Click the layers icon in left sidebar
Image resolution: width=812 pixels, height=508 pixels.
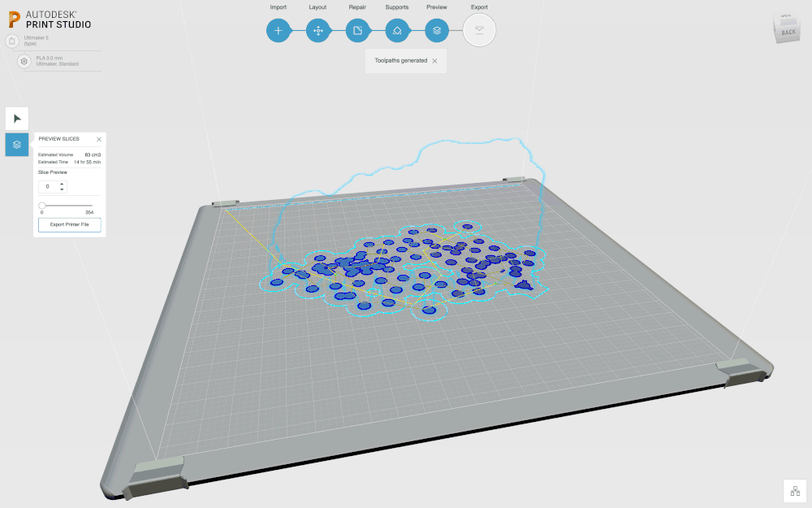[16, 145]
